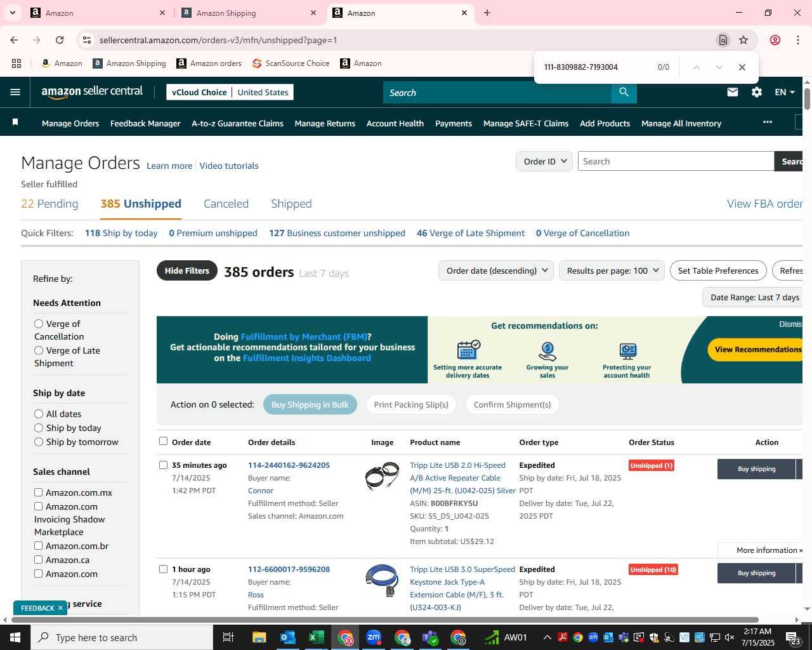This screenshot has height=650, width=812.
Task: Check the Amazon.com.br sales channel
Action: (x=39, y=546)
